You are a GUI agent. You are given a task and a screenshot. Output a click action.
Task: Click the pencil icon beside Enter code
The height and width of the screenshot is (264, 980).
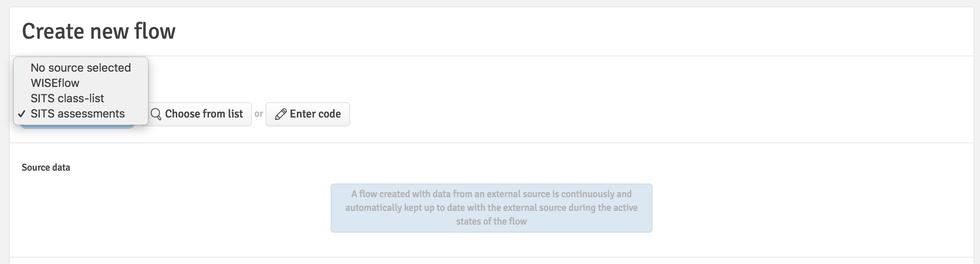[x=280, y=115]
